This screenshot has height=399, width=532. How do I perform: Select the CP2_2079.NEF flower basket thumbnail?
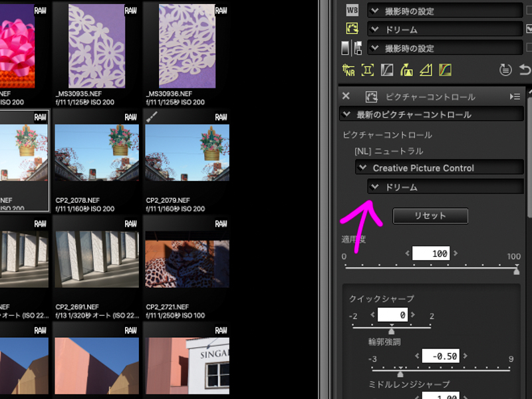tap(187, 152)
